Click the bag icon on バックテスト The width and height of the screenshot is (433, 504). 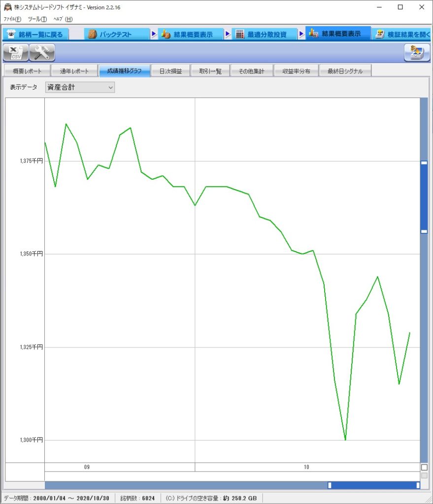coord(92,34)
